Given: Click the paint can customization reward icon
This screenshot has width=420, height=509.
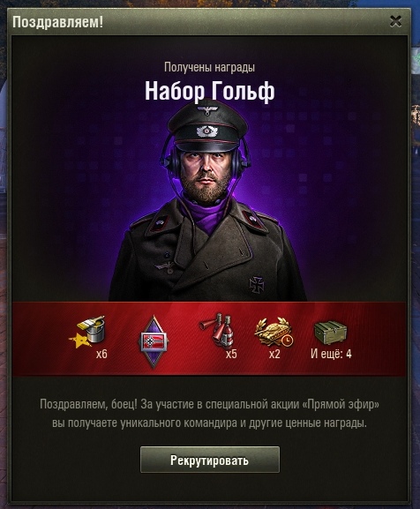Looking at the screenshot, I should tap(87, 332).
